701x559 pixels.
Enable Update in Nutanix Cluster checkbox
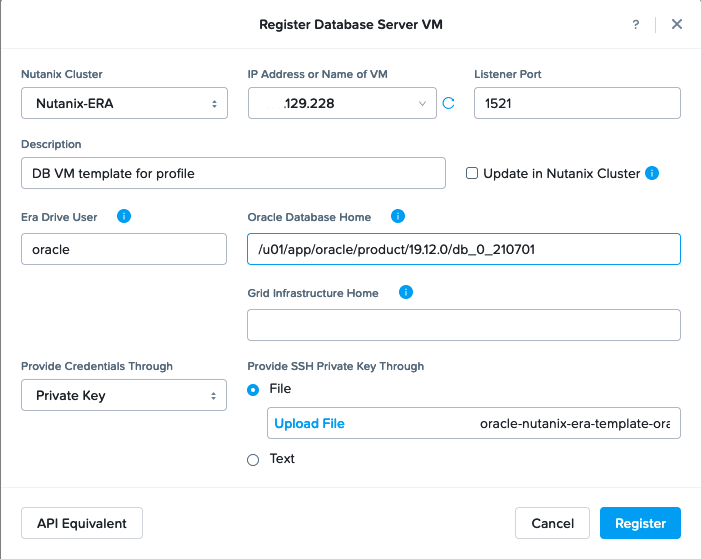click(x=472, y=173)
